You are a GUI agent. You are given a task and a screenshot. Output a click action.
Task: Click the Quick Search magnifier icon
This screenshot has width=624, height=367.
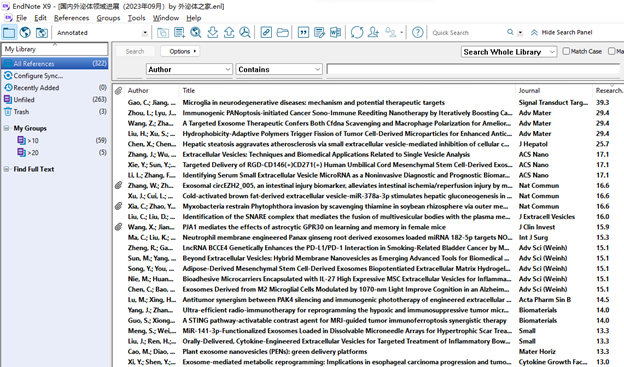tap(510, 32)
